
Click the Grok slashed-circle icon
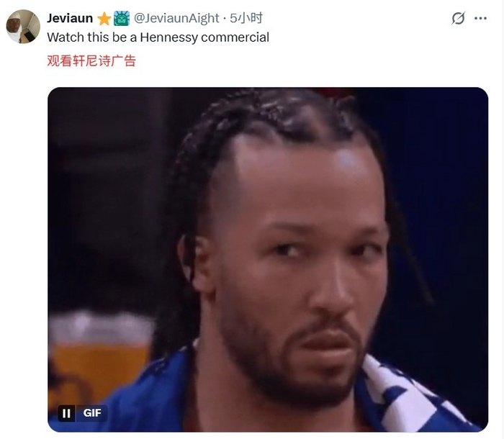(x=458, y=18)
